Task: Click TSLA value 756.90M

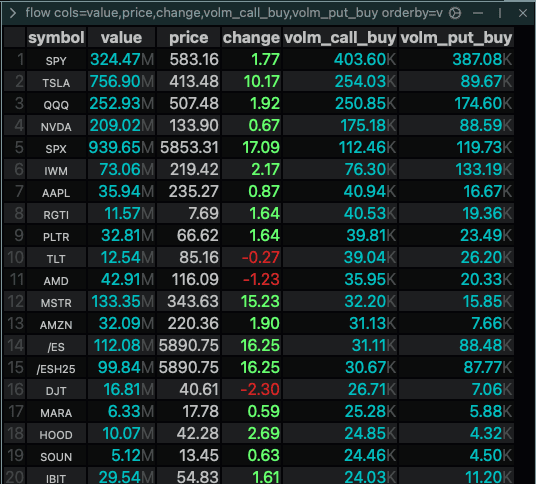Action: 121,82
